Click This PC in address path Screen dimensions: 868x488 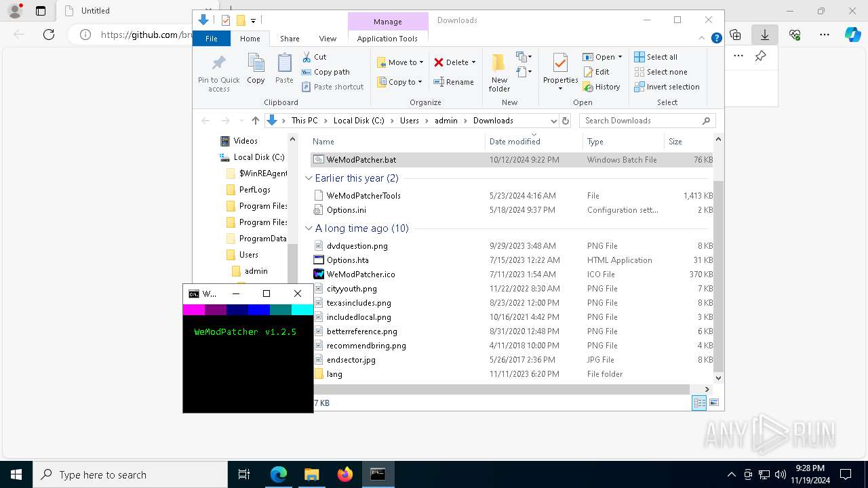pos(304,121)
